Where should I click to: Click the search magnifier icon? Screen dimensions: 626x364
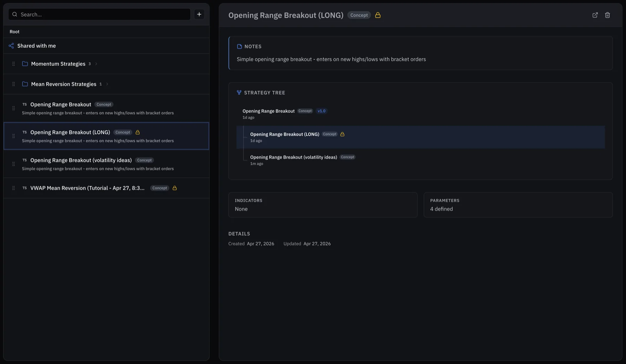point(15,14)
